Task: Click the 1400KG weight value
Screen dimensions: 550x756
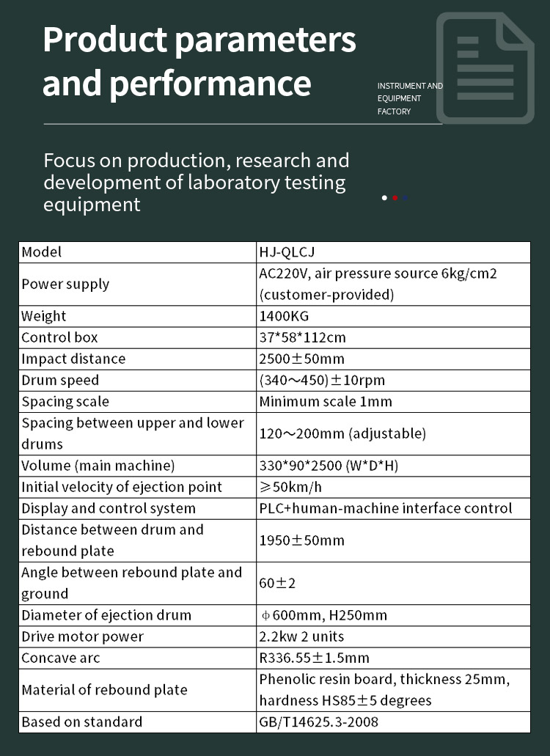Action: [x=284, y=316]
